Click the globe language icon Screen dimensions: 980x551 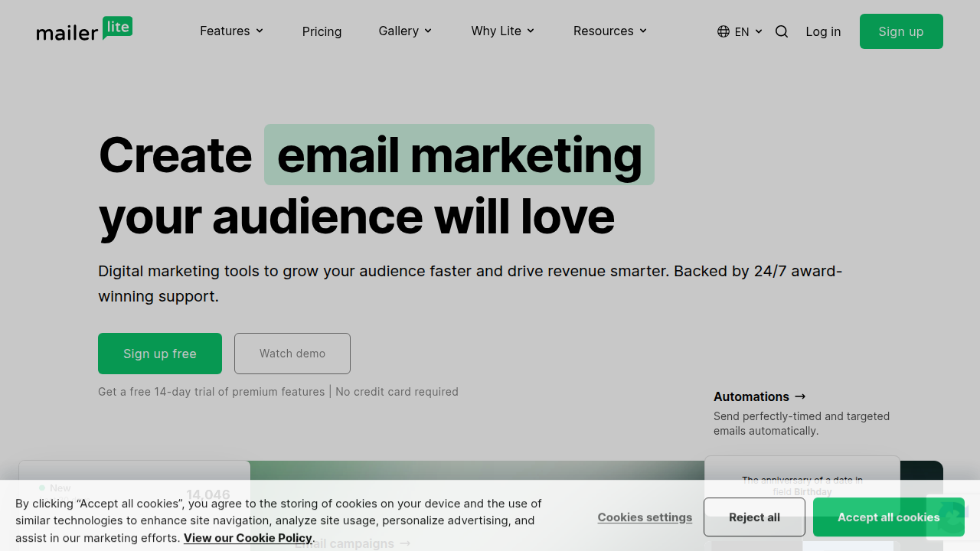724,31
